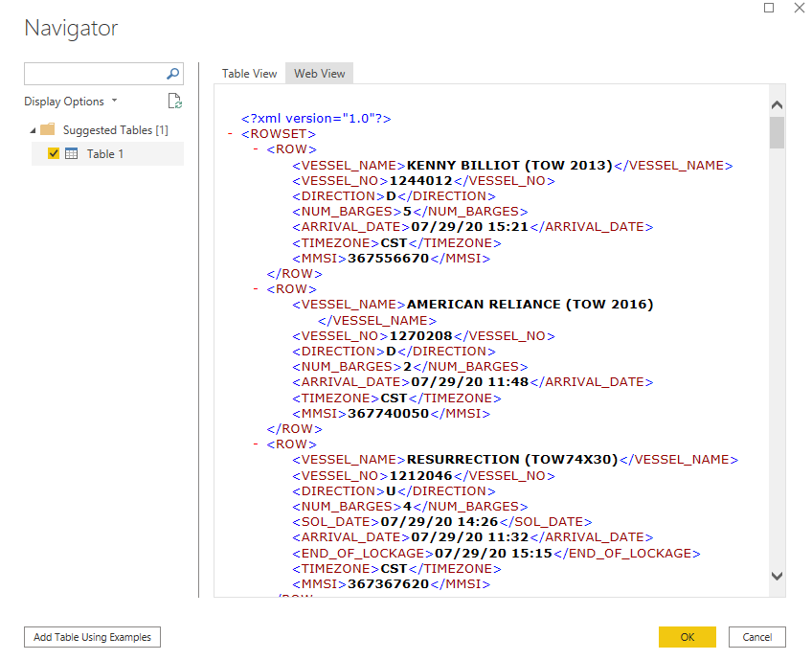812x660 pixels.
Task: Click Add Table Using Examples
Action: point(91,636)
